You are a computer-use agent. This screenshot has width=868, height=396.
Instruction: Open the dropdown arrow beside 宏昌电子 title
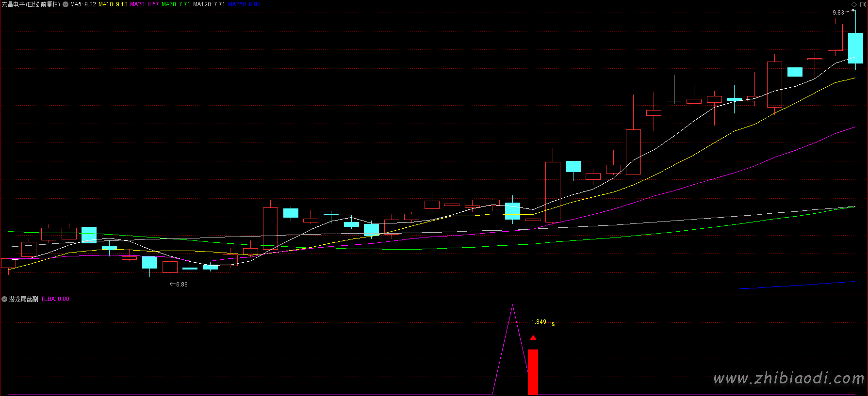66,4
